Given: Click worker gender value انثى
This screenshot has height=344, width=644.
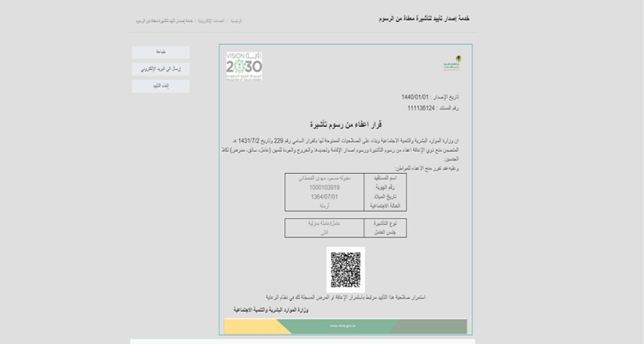Looking at the screenshot, I should [325, 232].
